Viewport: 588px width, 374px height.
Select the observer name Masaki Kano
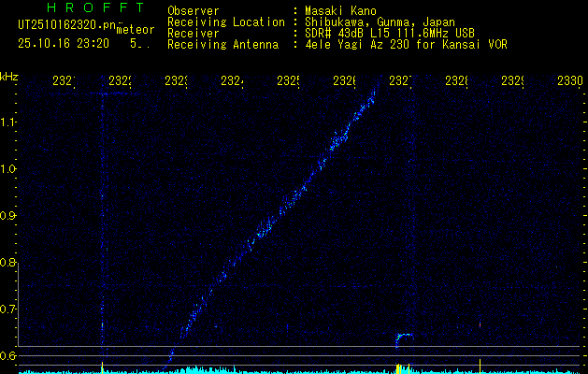click(340, 11)
